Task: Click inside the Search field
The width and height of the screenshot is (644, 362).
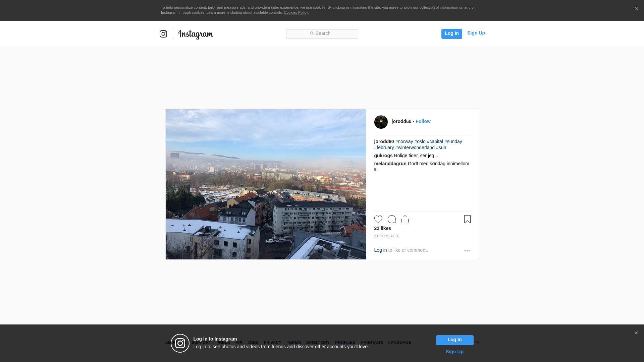Action: 322,34
